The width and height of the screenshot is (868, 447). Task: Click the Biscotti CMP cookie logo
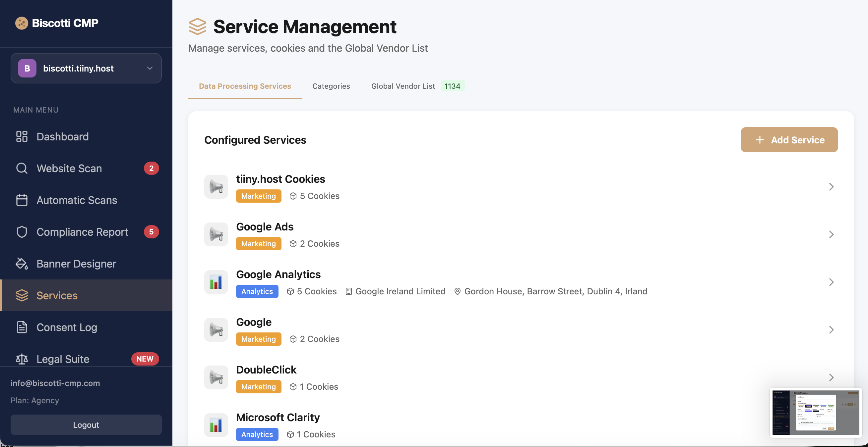[21, 23]
